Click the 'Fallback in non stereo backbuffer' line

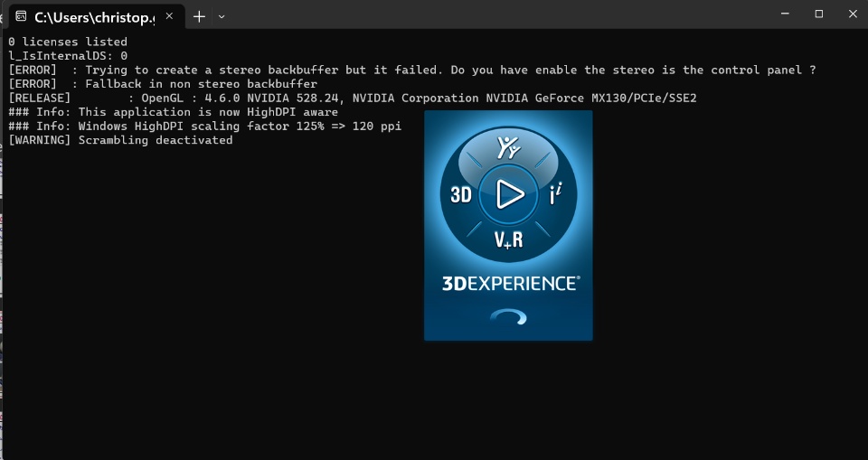(163, 84)
